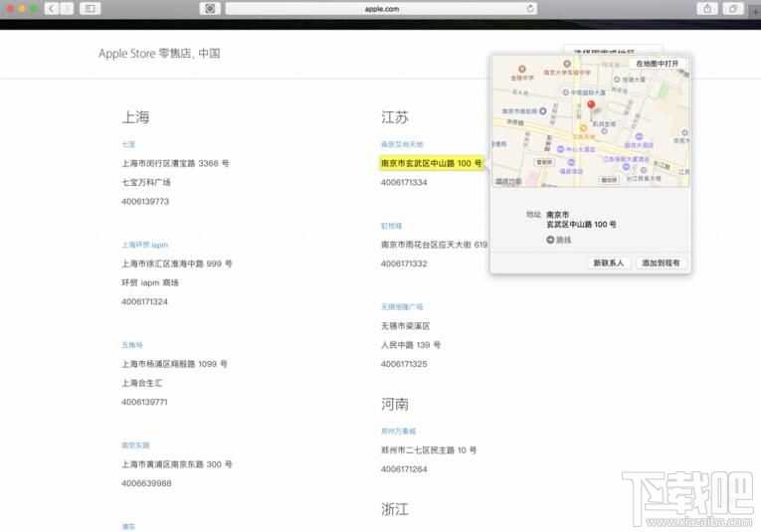761x532 pixels.
Task: Click the 添加到现有 button
Action: 661,263
